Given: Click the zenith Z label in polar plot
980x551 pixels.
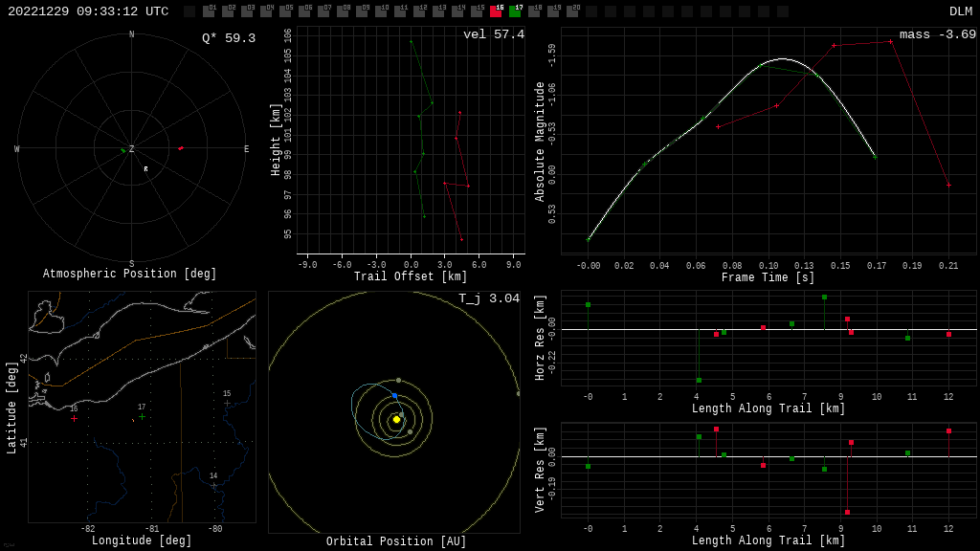Looking at the screenshot, I should [131, 148].
